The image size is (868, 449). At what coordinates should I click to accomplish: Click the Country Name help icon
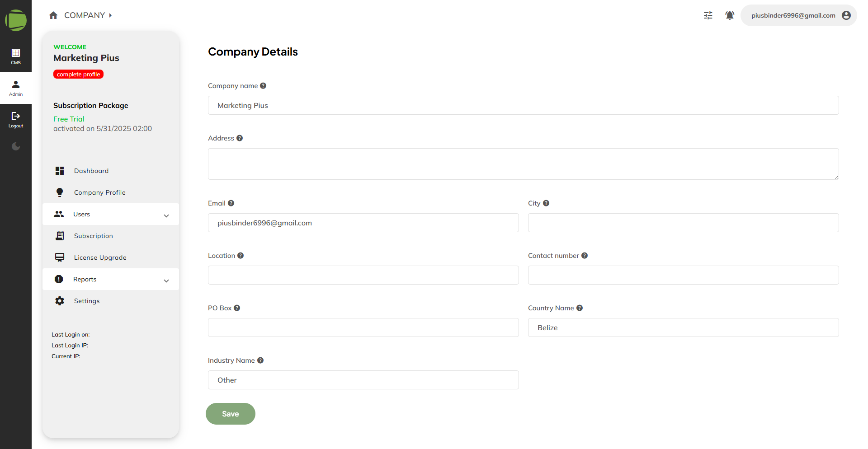(580, 308)
